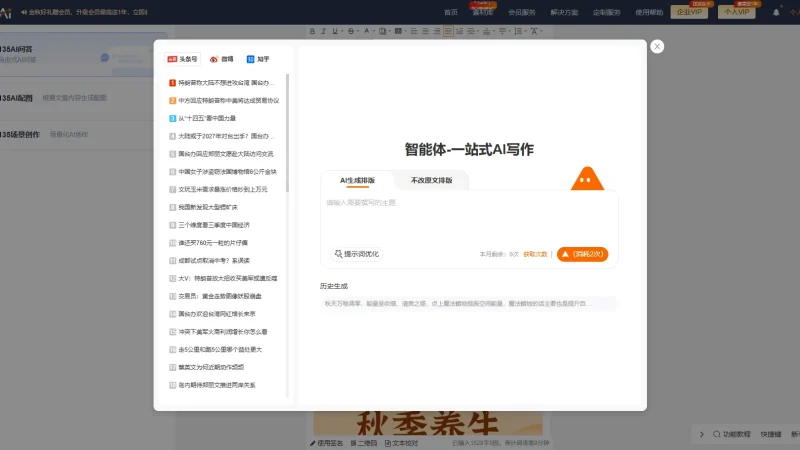Viewport: 800px width, 450px height.
Task: Click the Bold formatting icon
Action: point(311,31)
